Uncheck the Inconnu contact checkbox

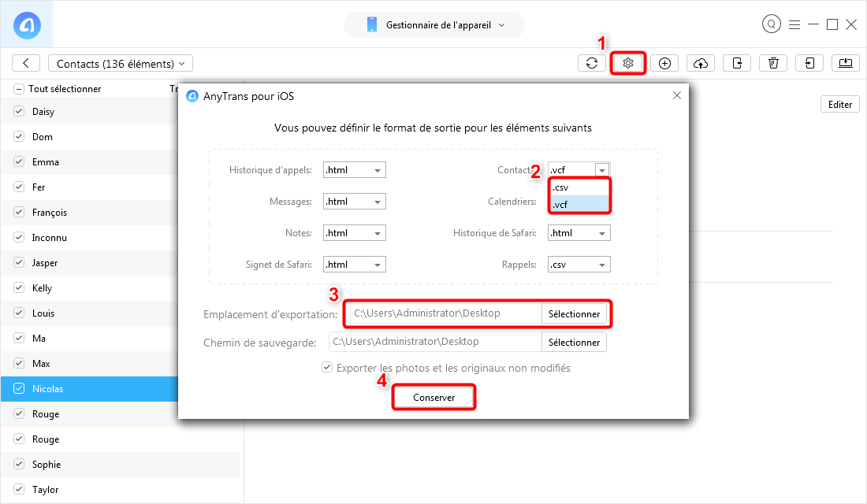[x=19, y=237]
